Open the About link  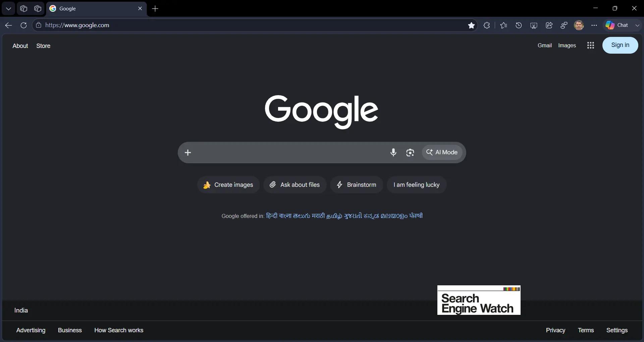point(20,46)
